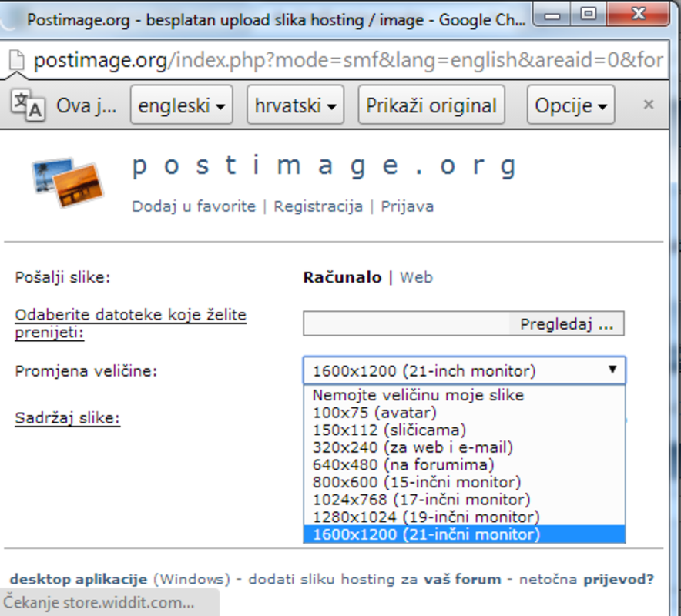
Task: Click the file path input field
Action: pyautogui.click(x=407, y=323)
